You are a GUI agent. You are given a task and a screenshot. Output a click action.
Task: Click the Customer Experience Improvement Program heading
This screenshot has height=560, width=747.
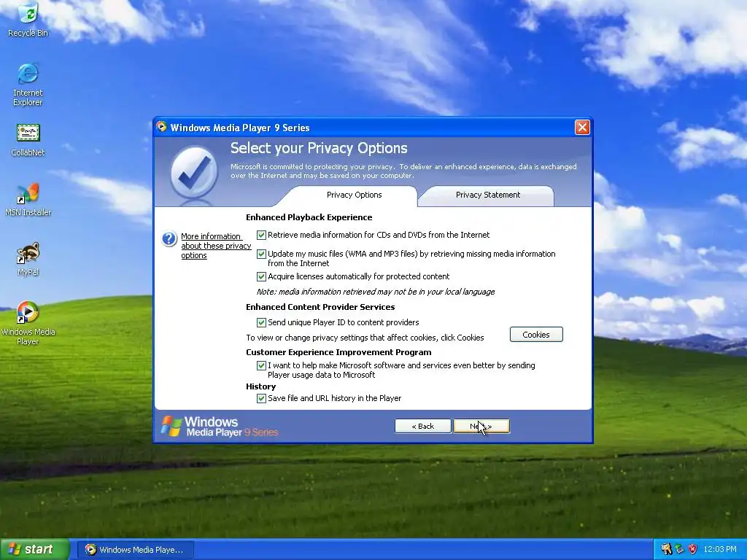338,352
